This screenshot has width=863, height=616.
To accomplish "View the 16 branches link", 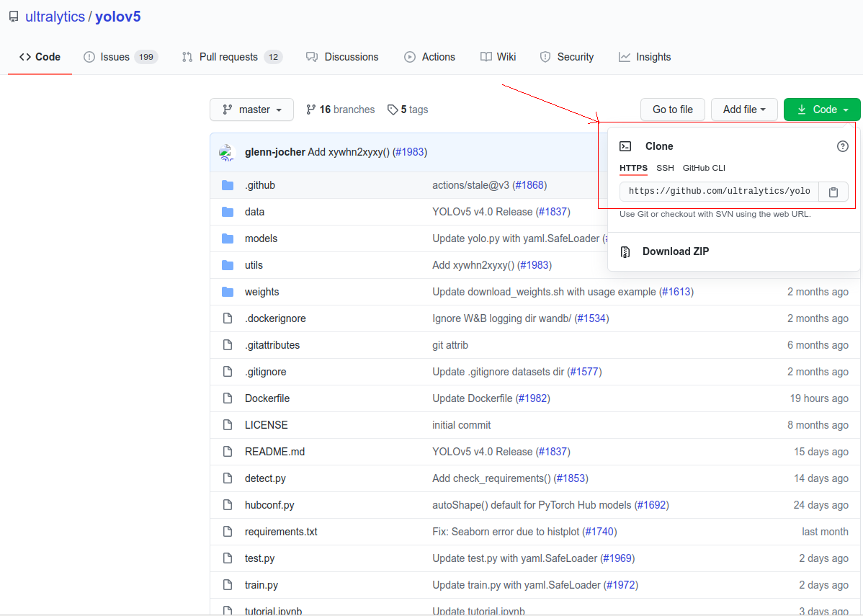I will (340, 110).
